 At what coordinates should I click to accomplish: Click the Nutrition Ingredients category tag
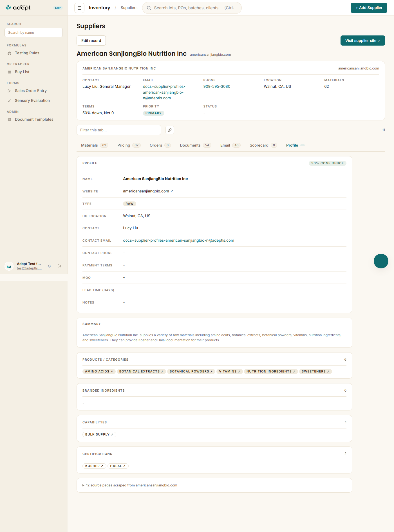click(x=271, y=371)
